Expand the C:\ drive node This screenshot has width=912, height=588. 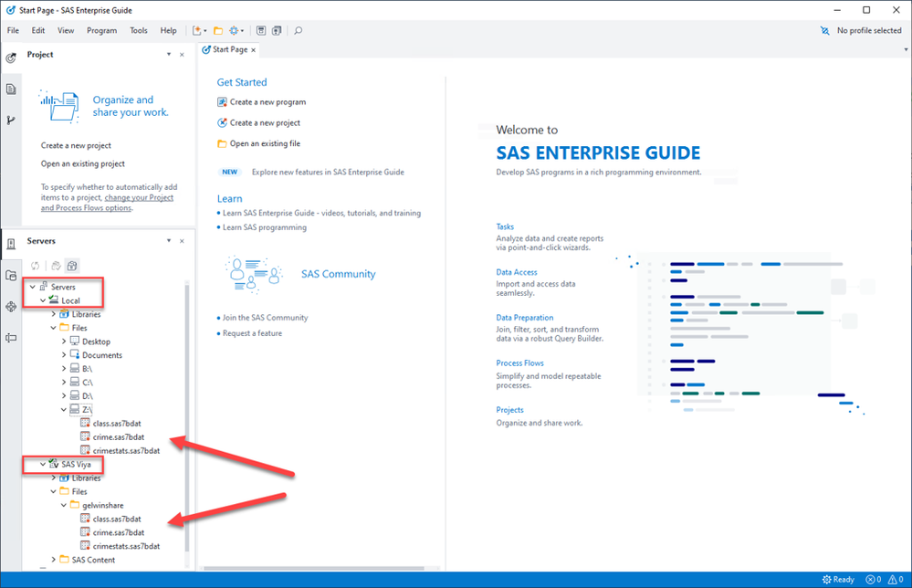[64, 383]
